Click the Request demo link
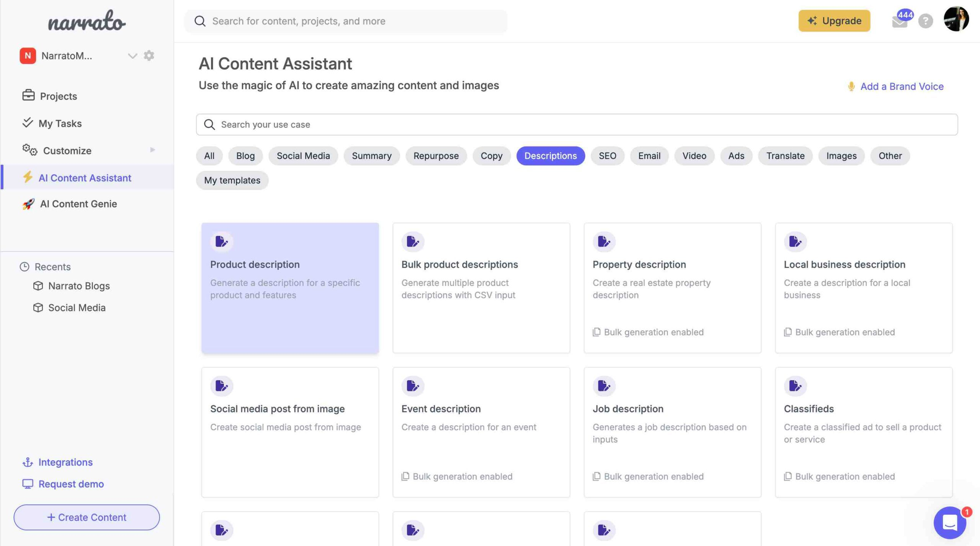 [70, 484]
